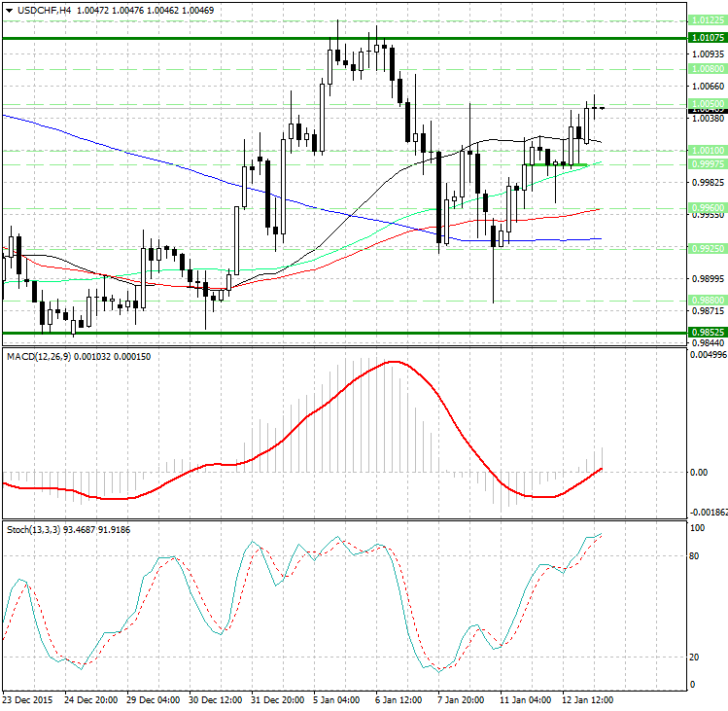Select the 0.99600 price level tag
The image size is (728, 711).
706,208
